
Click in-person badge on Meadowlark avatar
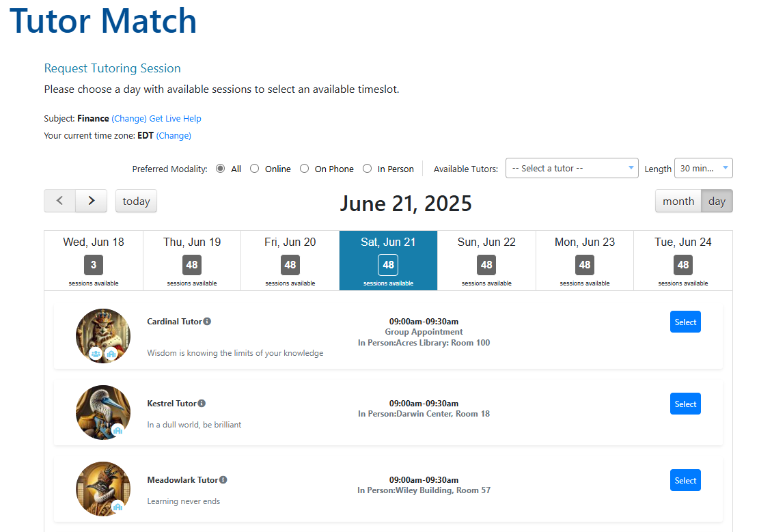click(118, 506)
